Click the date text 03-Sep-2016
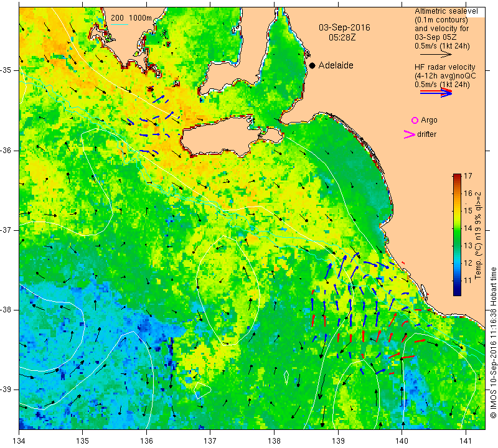Screen dimensions: 498x448 pyautogui.click(x=344, y=27)
